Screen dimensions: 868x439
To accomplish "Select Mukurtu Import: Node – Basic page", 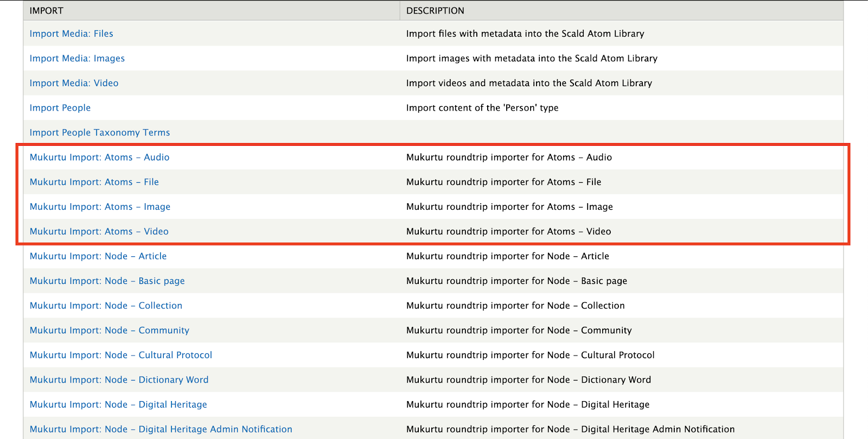I will click(107, 281).
